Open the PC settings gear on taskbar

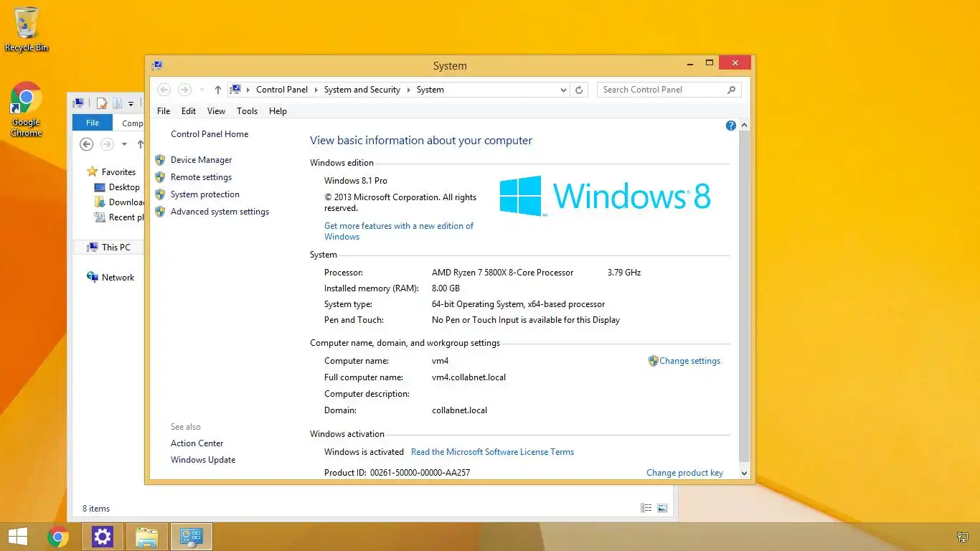103,537
